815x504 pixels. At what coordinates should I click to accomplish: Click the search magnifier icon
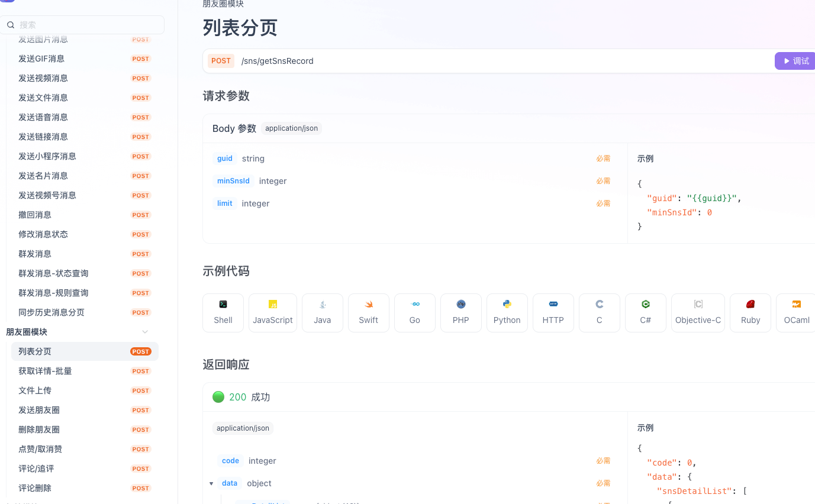11,25
